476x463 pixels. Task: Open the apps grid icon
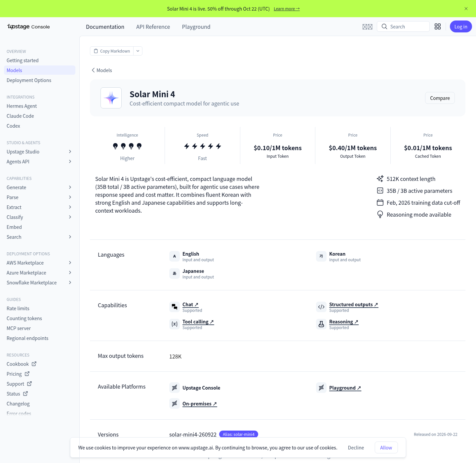coord(438,26)
